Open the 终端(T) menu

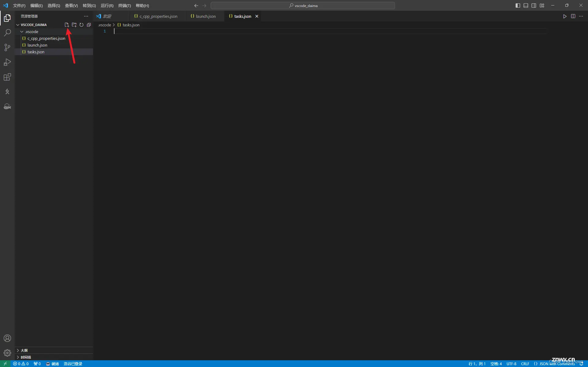[x=124, y=6]
